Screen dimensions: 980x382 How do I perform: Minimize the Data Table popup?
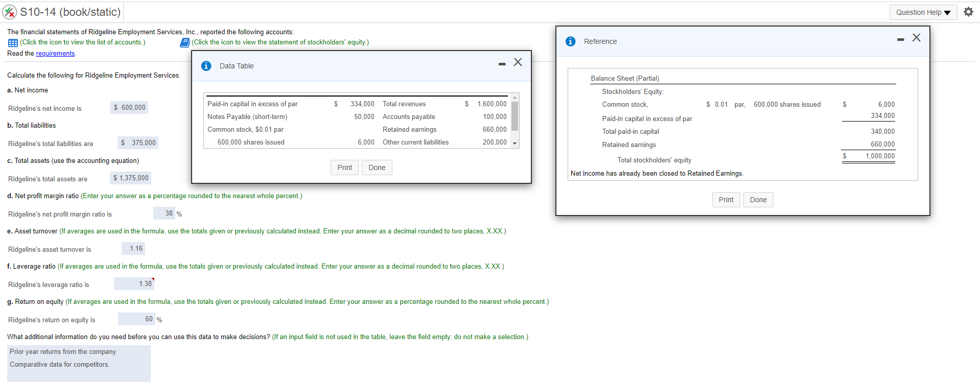pyautogui.click(x=502, y=64)
